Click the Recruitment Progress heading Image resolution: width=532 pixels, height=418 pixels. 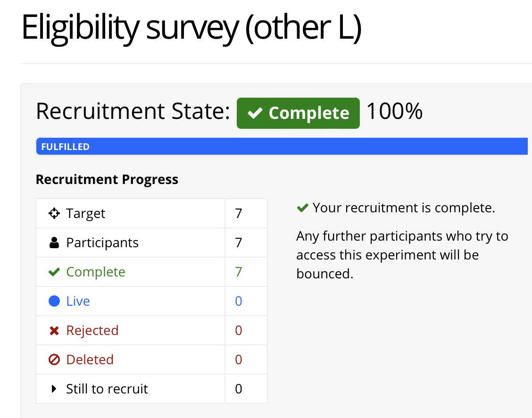(x=107, y=179)
